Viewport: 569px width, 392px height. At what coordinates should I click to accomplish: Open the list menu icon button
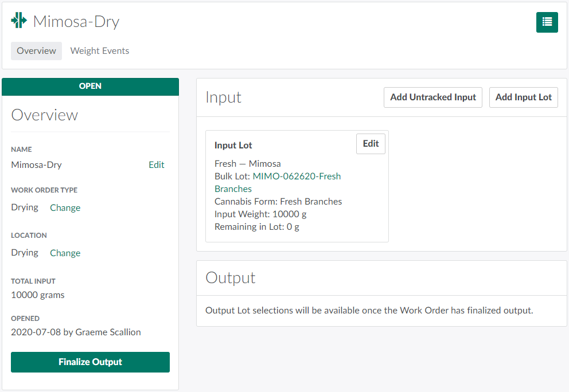(x=547, y=22)
